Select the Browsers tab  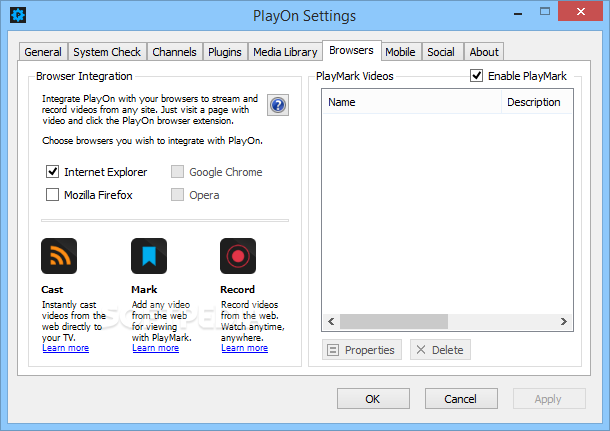pyautogui.click(x=351, y=50)
